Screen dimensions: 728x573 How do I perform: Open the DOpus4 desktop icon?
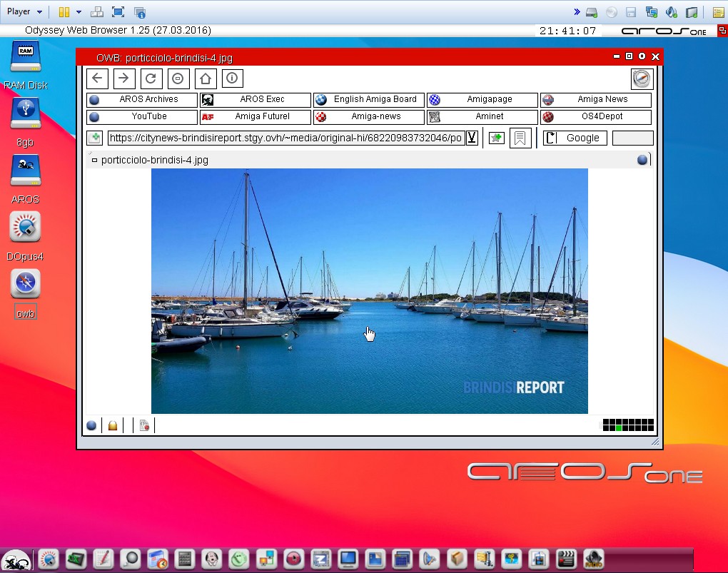[25, 228]
